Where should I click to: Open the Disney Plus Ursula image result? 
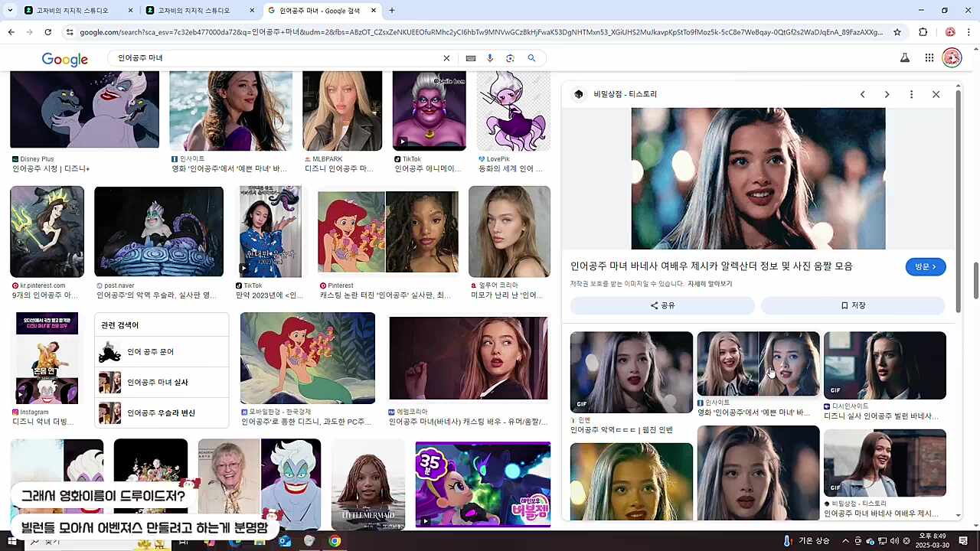(x=84, y=109)
